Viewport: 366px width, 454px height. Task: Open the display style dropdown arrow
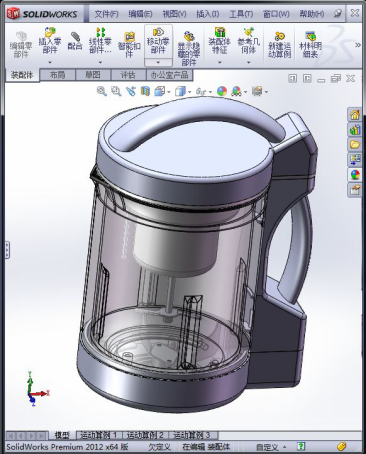point(190,92)
